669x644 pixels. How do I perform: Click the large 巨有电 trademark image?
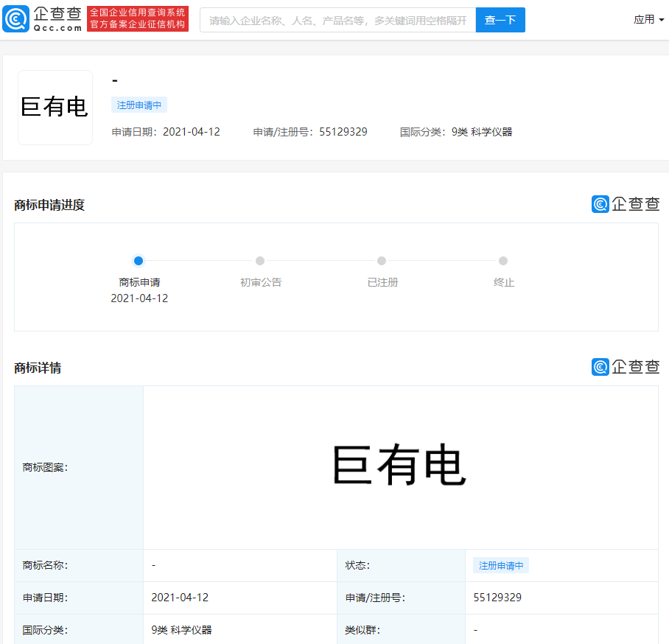click(399, 466)
